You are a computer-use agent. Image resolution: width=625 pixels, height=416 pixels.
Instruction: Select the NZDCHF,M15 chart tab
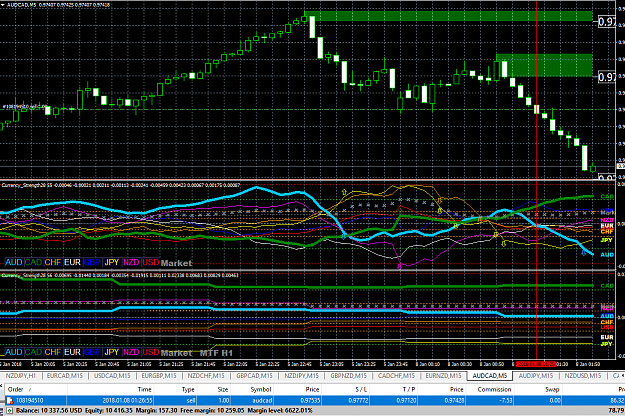click(206, 376)
